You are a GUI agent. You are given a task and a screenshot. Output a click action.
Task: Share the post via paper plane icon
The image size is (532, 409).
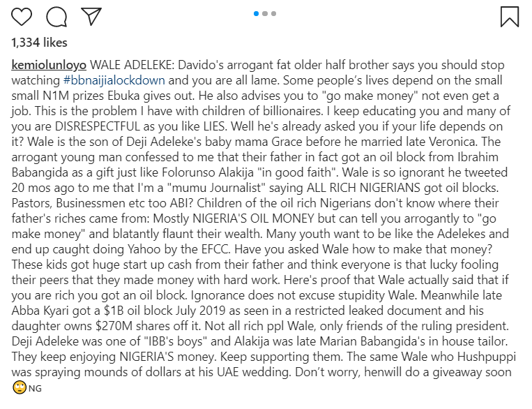pyautogui.click(x=91, y=16)
